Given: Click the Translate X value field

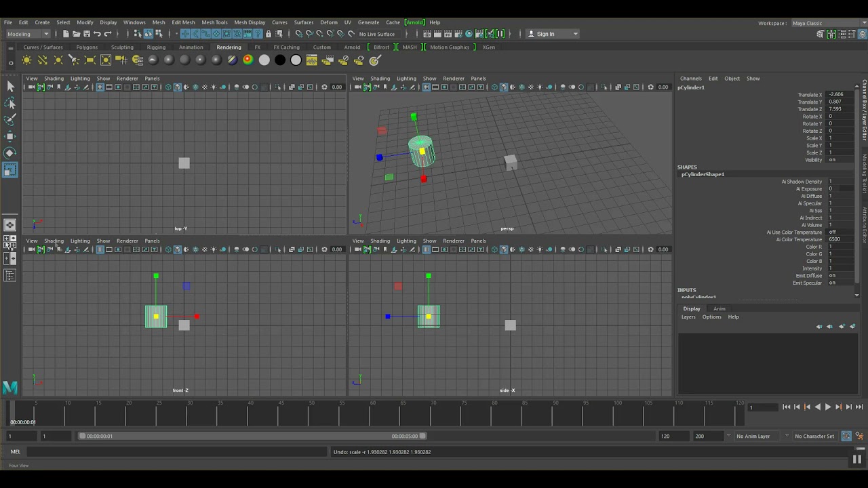Looking at the screenshot, I should pyautogui.click(x=841, y=95).
